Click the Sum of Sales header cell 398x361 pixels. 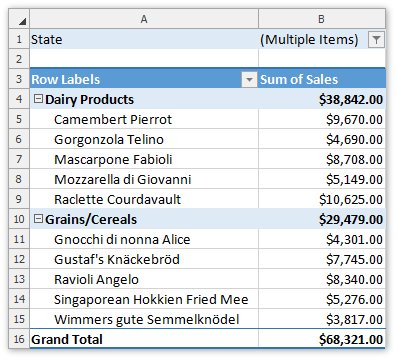click(322, 79)
